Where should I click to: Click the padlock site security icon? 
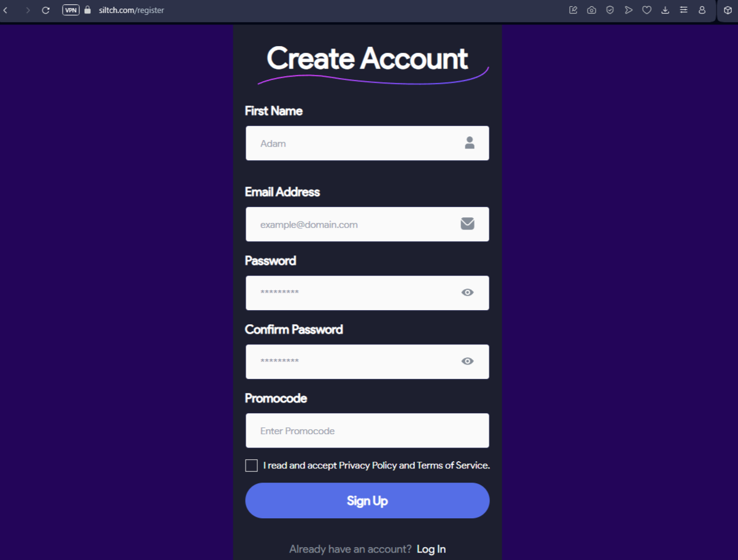click(x=87, y=10)
